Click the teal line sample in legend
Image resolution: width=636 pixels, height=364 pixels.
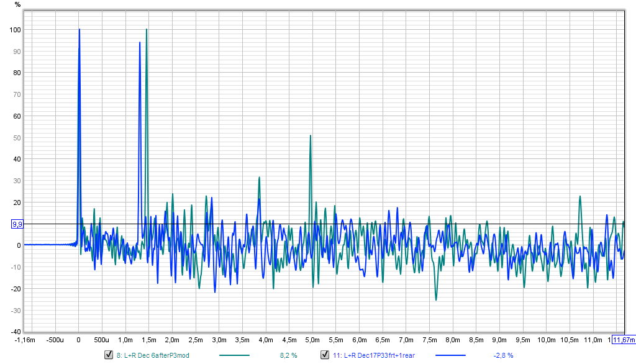[234, 355]
